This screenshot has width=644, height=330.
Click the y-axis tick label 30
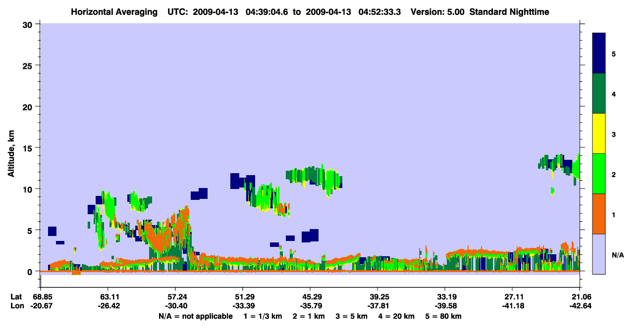pyautogui.click(x=29, y=24)
